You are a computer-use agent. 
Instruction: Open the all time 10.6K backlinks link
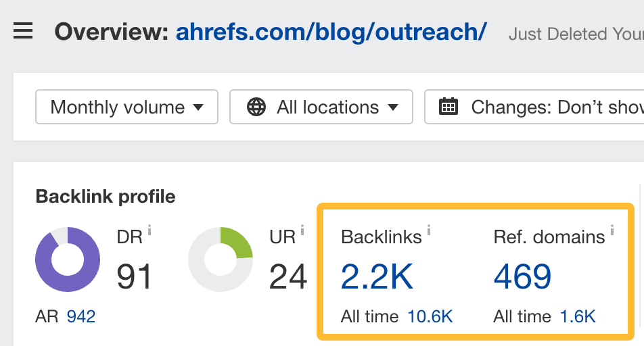coord(430,316)
